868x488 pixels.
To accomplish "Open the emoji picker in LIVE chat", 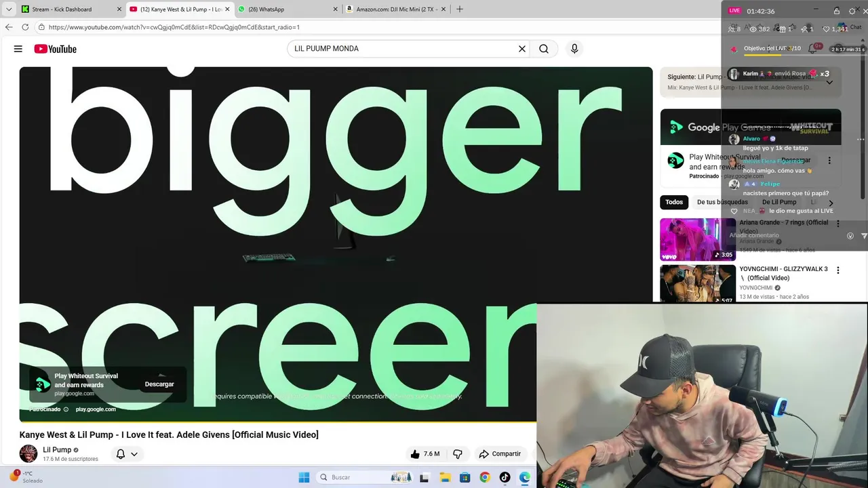I will coord(850,236).
